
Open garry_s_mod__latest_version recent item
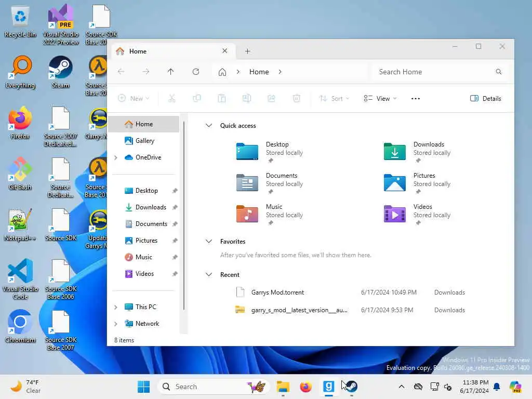[x=351, y=310]
